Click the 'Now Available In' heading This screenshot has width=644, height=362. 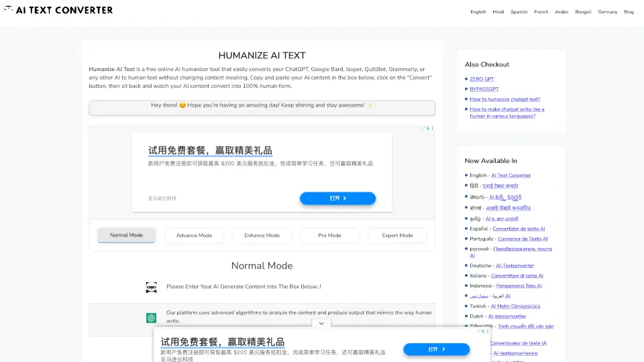491,161
